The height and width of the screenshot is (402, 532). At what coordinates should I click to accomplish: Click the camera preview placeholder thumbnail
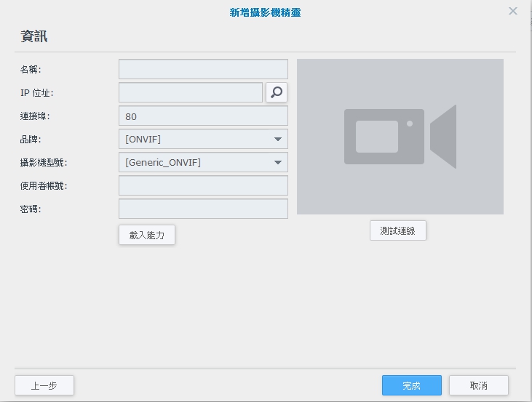[400, 137]
